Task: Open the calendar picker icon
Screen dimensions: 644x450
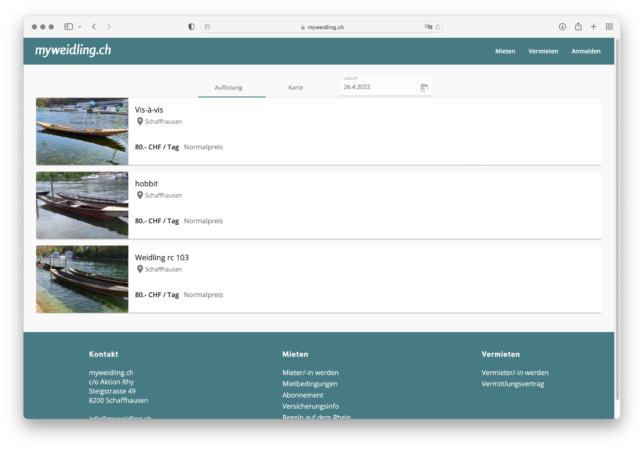Action: [x=424, y=87]
